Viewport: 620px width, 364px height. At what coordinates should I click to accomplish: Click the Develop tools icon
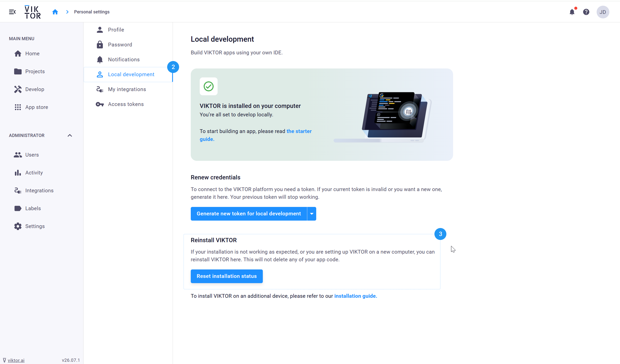click(18, 89)
